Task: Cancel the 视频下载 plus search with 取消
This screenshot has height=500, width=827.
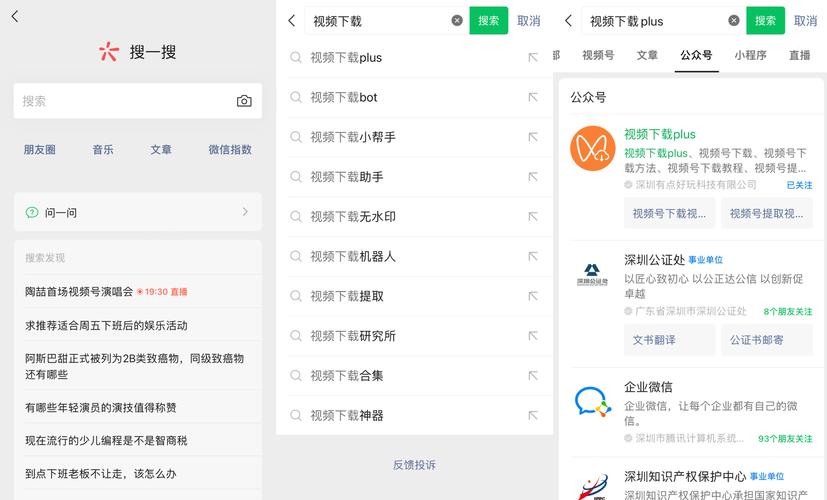Action: click(805, 21)
